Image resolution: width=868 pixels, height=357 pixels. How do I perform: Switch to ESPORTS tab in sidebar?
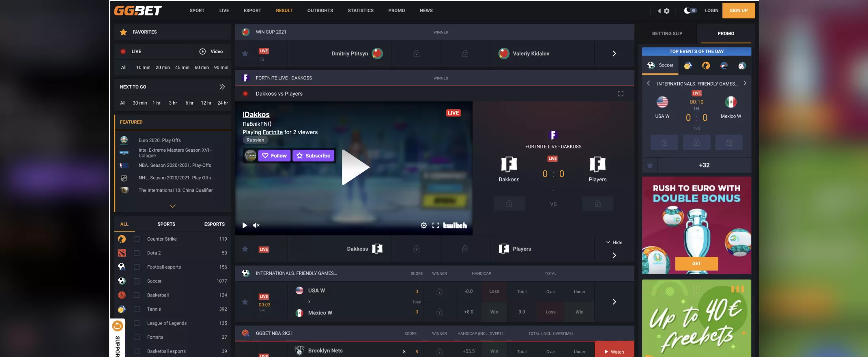click(214, 224)
